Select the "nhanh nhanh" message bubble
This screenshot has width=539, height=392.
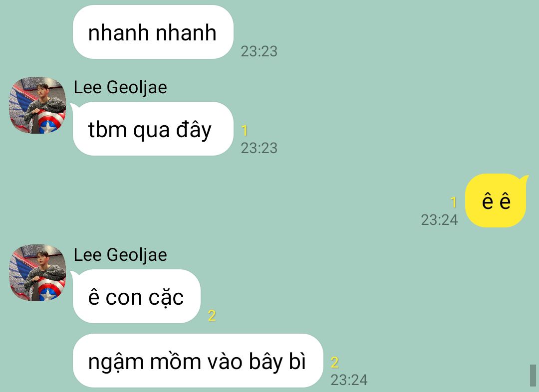coord(153,32)
